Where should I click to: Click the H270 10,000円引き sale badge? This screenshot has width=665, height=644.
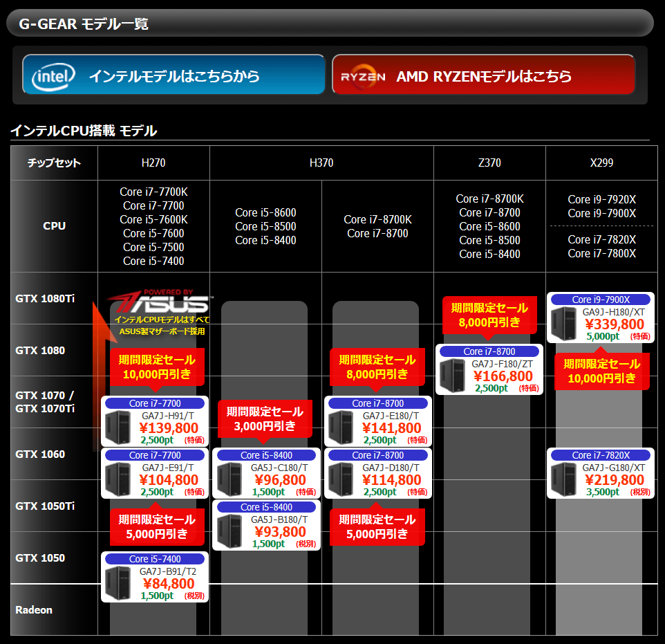(x=157, y=367)
